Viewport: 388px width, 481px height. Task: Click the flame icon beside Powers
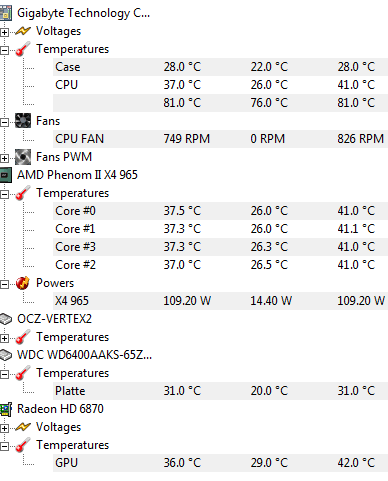click(x=23, y=283)
